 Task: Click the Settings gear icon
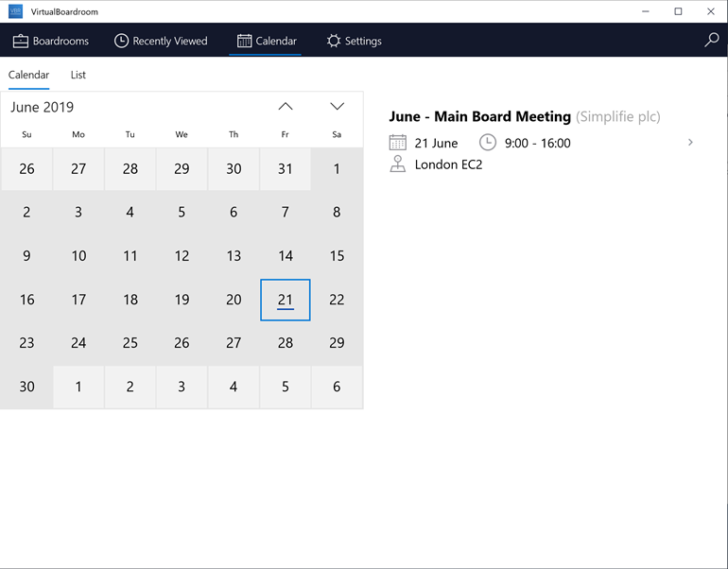334,41
